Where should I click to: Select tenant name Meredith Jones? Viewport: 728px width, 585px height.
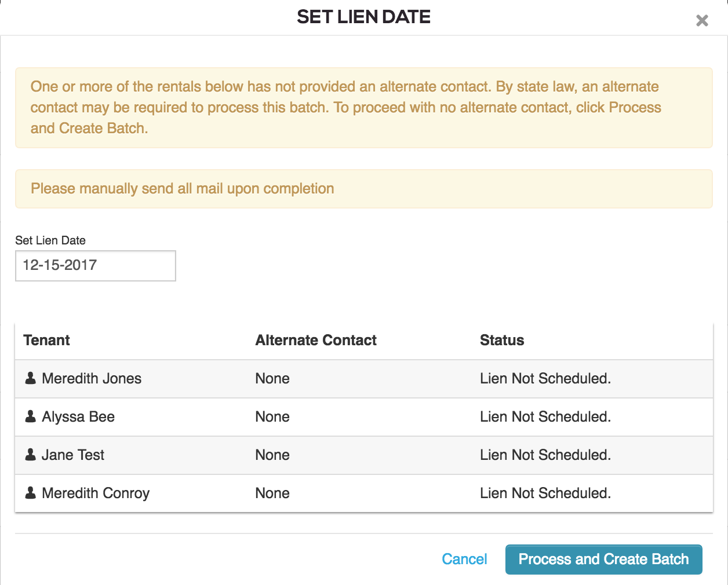[x=92, y=378]
